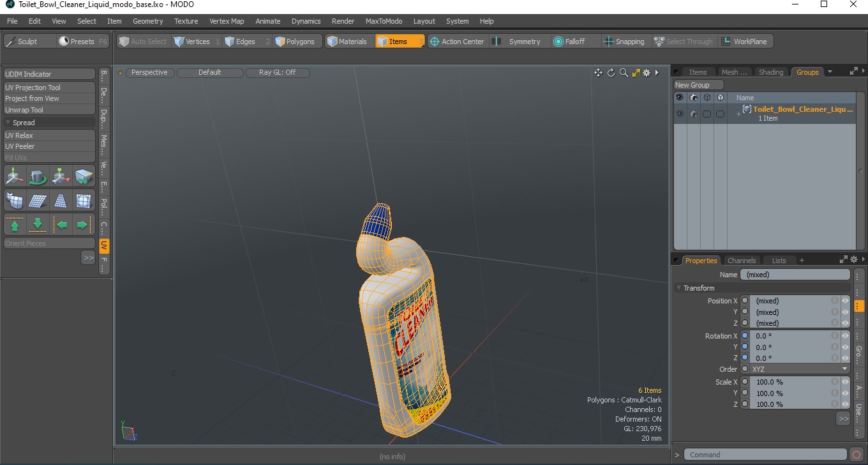Click the UV Relax button
The image size is (868, 465).
[x=50, y=135]
